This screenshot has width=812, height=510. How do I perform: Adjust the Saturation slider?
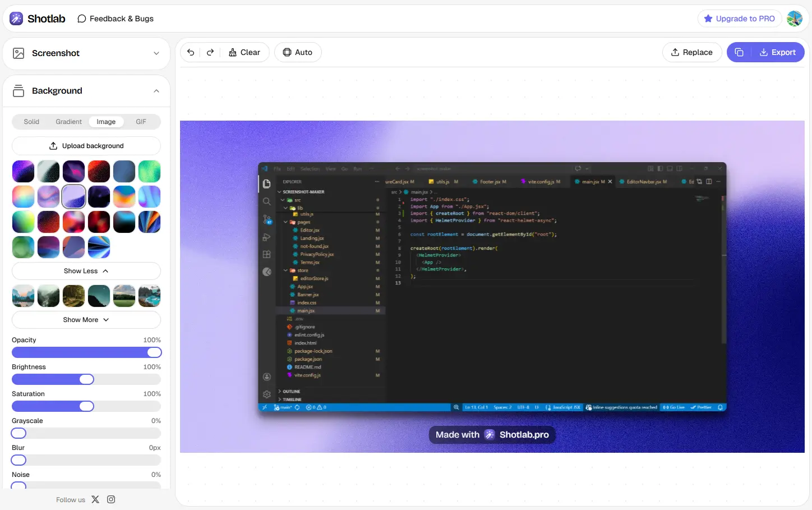click(86, 406)
